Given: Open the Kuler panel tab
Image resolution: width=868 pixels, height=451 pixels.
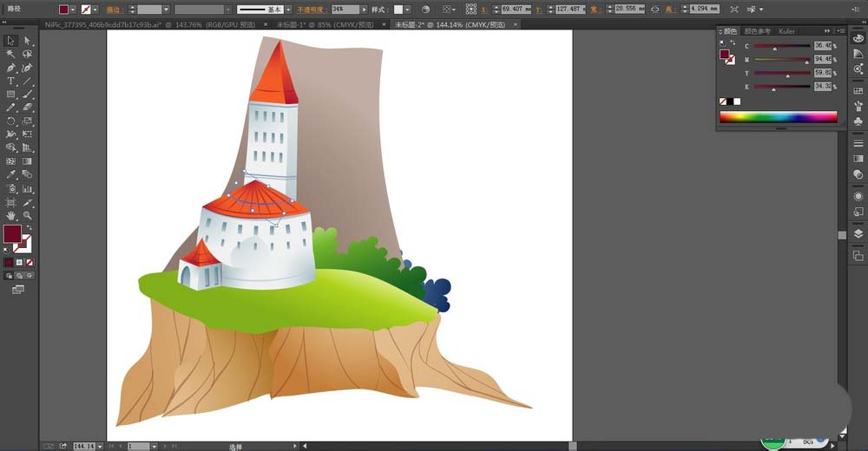Looking at the screenshot, I should (786, 31).
